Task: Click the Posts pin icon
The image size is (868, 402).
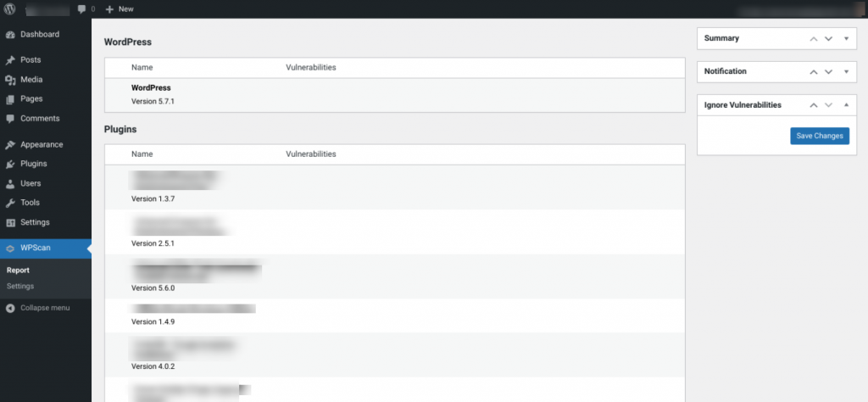Action: pos(10,60)
